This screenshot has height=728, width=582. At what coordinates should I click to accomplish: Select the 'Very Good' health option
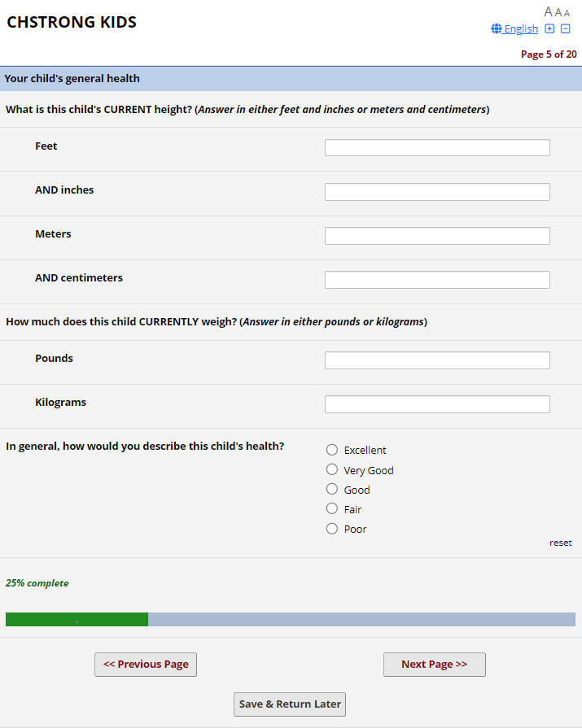(332, 469)
